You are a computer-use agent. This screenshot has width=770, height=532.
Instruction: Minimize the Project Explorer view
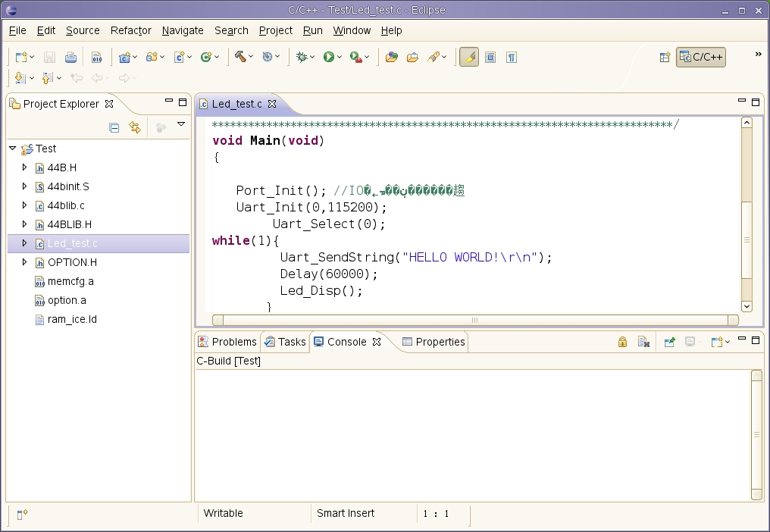coord(169,101)
